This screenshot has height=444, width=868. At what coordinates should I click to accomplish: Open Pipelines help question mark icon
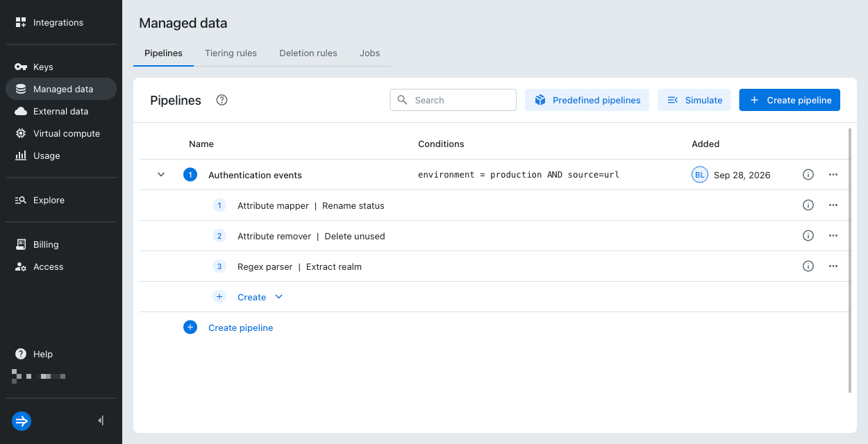coord(222,100)
